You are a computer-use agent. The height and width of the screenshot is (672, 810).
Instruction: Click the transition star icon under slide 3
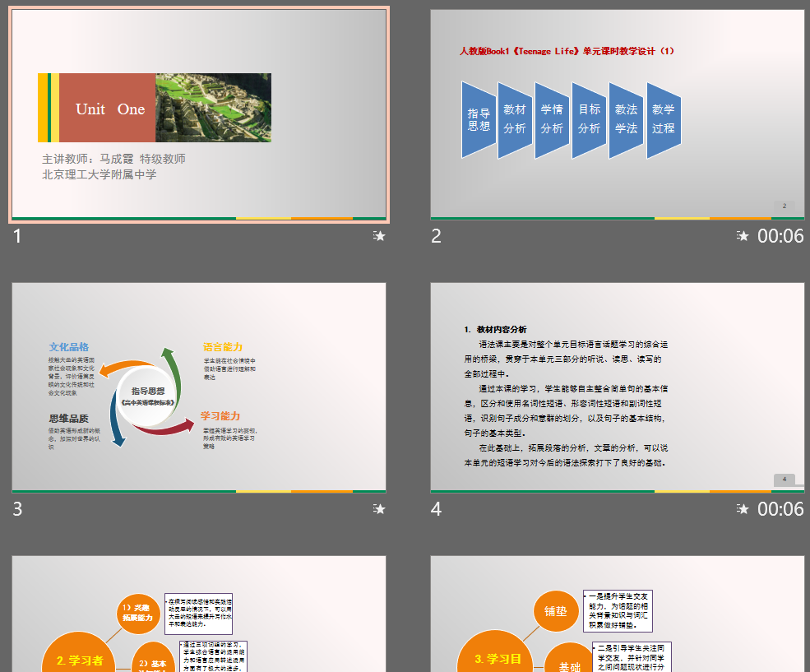379,509
